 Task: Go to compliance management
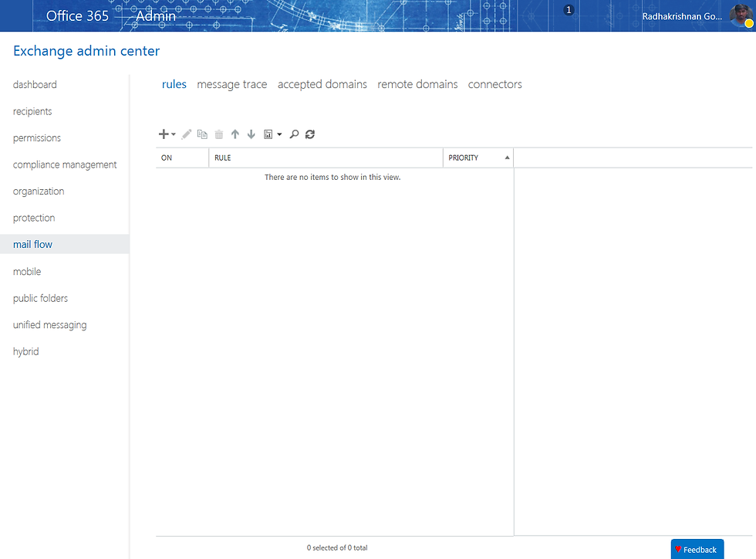click(65, 164)
